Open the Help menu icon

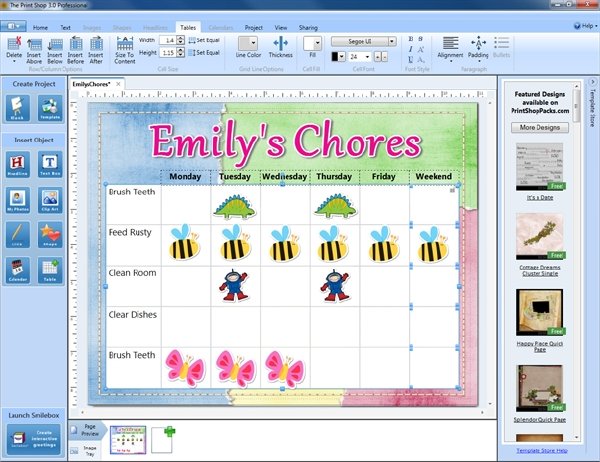(x=577, y=26)
